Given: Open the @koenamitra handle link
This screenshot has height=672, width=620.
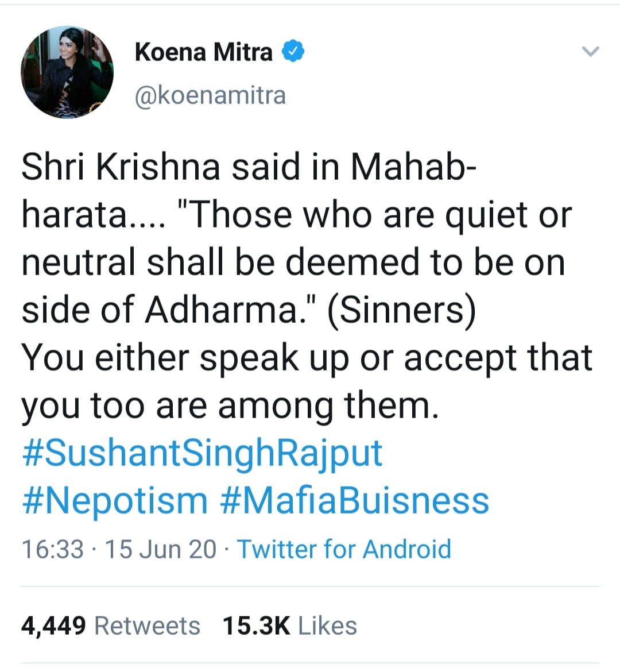Looking at the screenshot, I should click(210, 95).
